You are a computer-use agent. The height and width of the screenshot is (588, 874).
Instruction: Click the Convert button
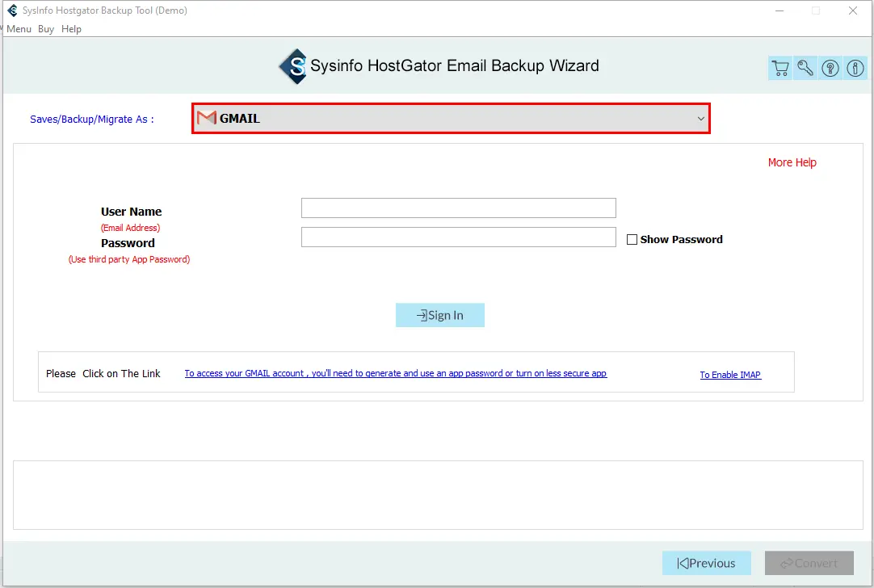809,563
